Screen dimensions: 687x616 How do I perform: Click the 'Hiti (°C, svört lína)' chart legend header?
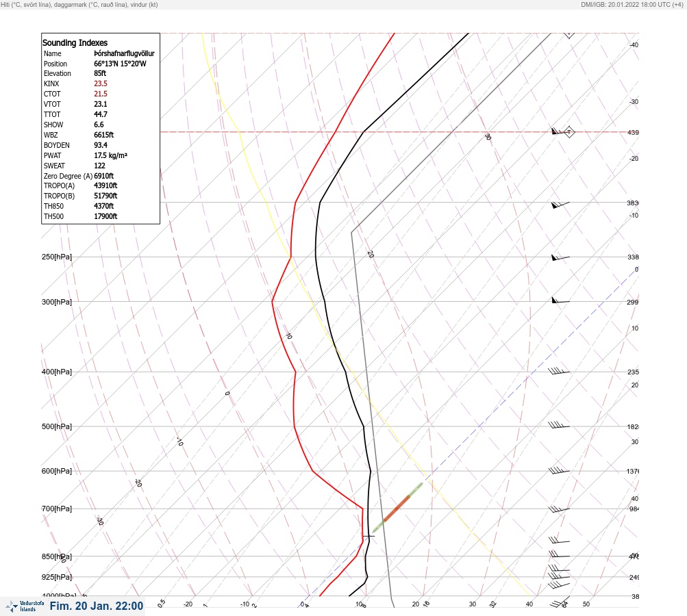79,4
